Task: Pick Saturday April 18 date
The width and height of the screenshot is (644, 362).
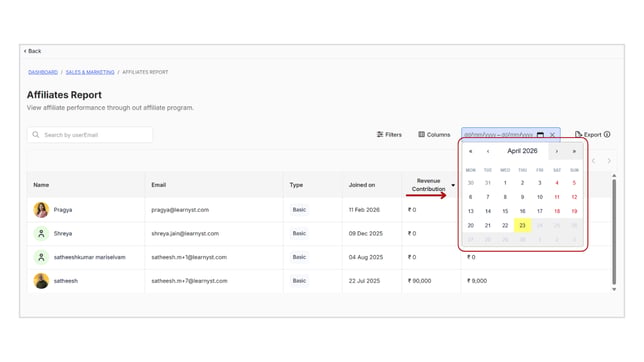Action: point(557,211)
